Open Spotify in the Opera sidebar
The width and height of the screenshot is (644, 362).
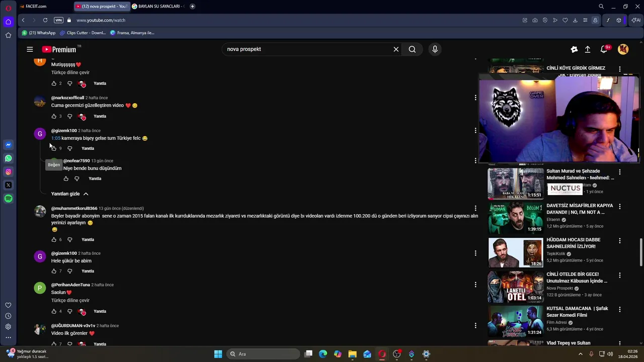point(8,199)
